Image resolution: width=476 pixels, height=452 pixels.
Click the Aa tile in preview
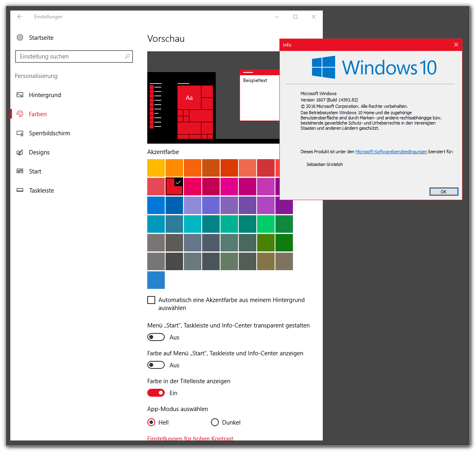tap(189, 98)
